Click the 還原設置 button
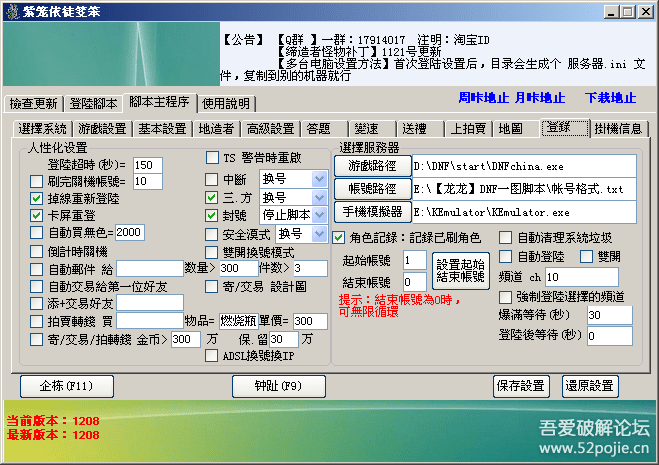Viewport: 659px width, 465px height. (590, 386)
